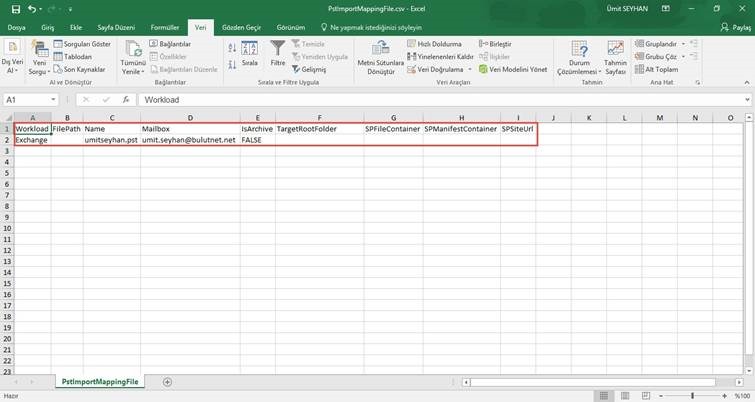Select the FALSE cell
This screenshot has height=402, width=755.
click(x=258, y=140)
